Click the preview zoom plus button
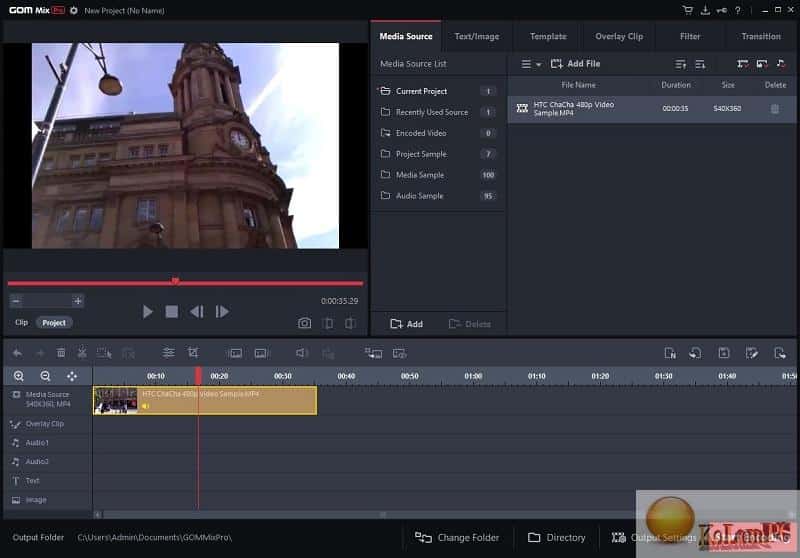 pyautogui.click(x=78, y=301)
